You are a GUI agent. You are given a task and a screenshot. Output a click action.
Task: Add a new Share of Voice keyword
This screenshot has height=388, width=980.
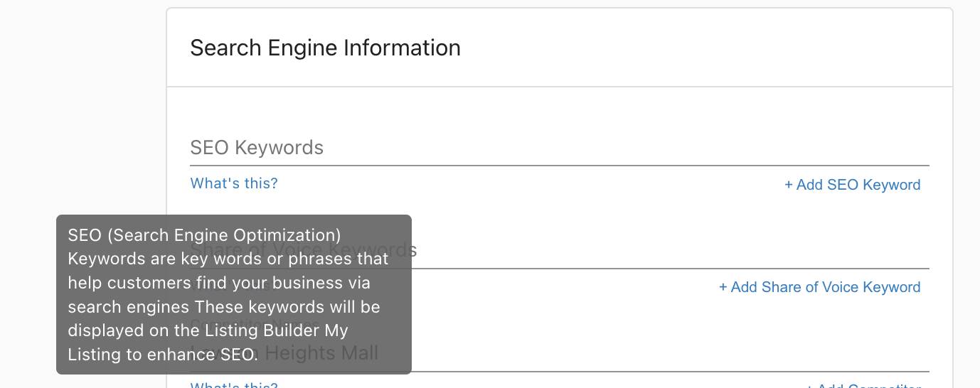point(820,287)
